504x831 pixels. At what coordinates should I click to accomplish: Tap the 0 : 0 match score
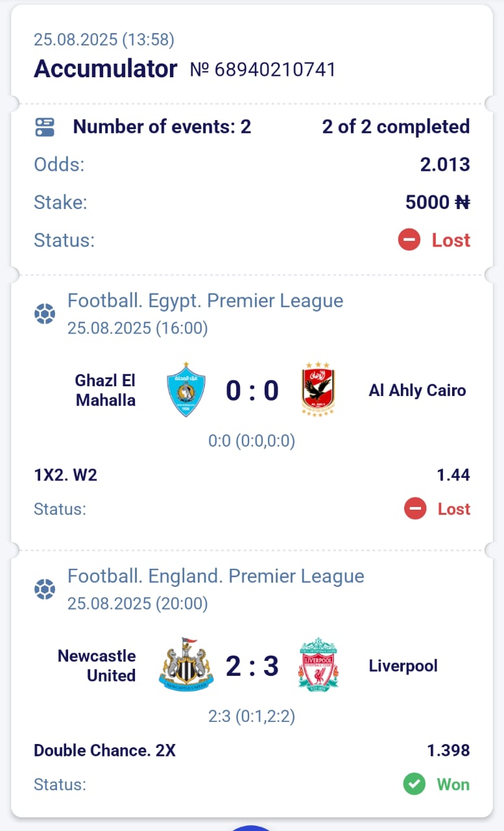pyautogui.click(x=252, y=391)
